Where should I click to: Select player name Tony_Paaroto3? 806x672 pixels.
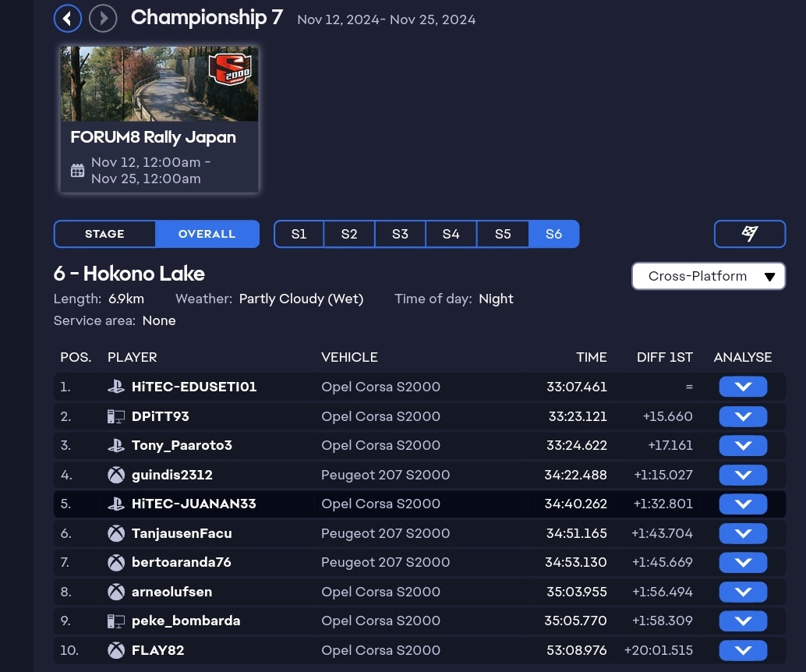(182, 445)
